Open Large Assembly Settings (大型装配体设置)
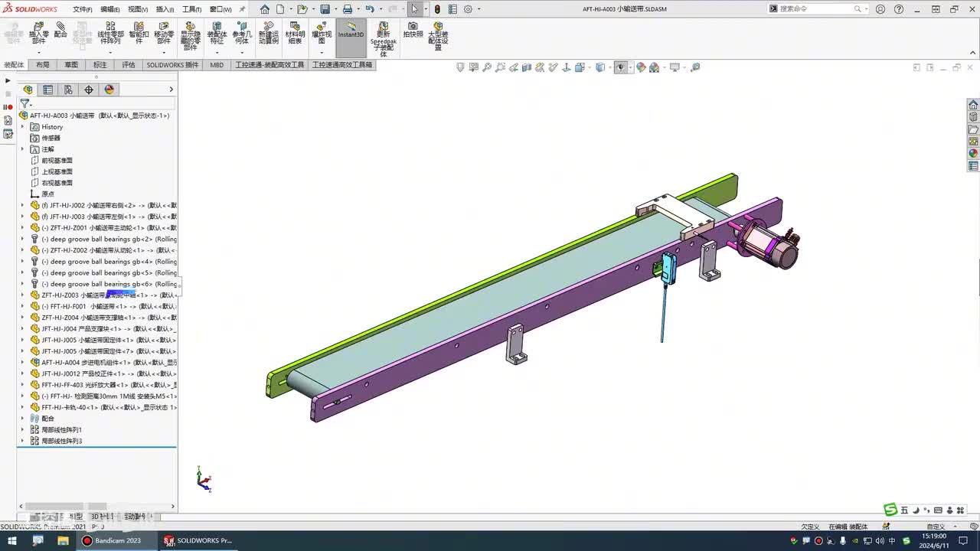 pyautogui.click(x=438, y=36)
